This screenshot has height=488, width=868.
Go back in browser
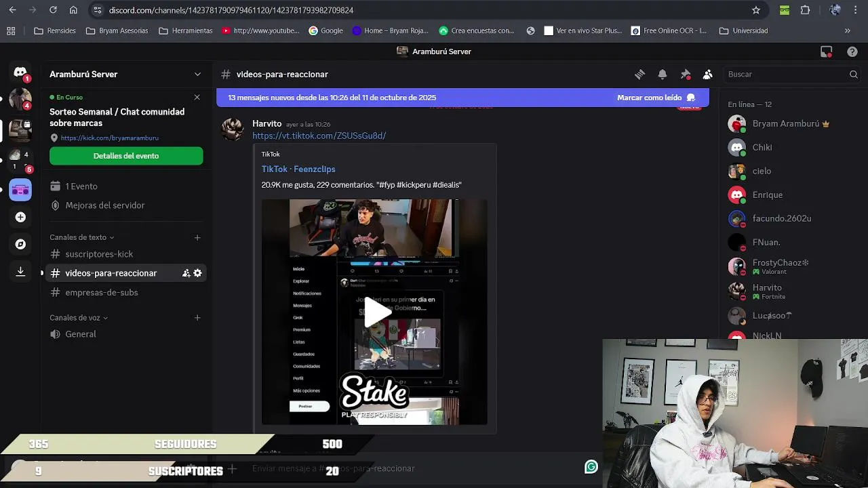point(12,10)
